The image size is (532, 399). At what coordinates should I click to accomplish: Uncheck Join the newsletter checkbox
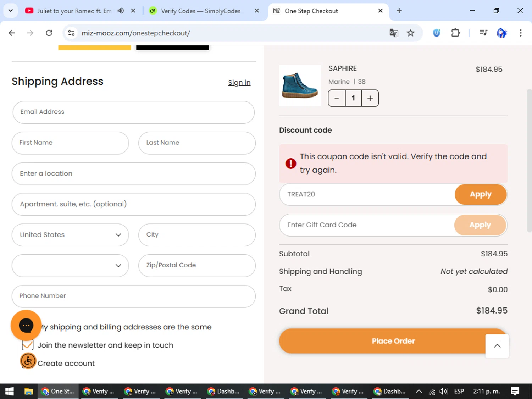pos(28,345)
